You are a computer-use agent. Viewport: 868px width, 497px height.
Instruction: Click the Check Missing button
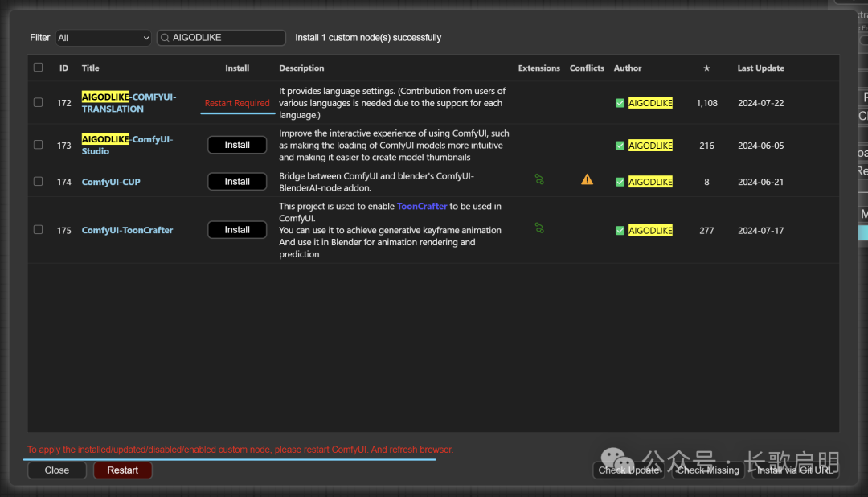point(708,470)
